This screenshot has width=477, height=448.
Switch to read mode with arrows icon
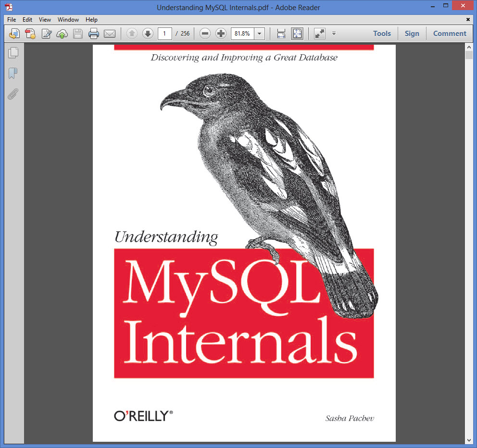click(320, 34)
